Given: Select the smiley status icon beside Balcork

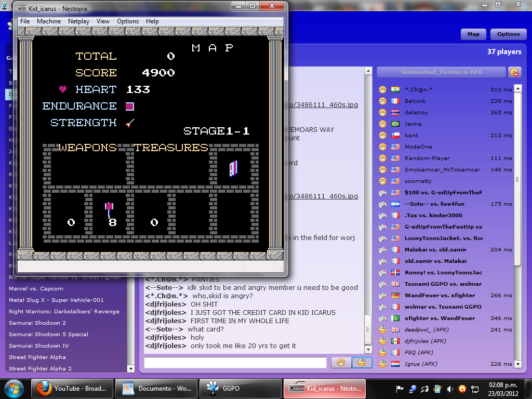Looking at the screenshot, I should pos(383,101).
